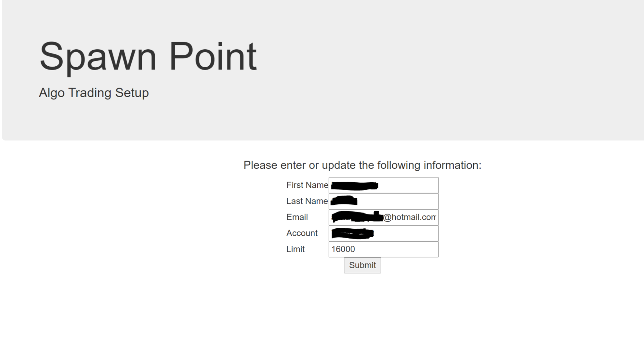Click the Email label text
Screen dimensions: 644x351
[297, 217]
